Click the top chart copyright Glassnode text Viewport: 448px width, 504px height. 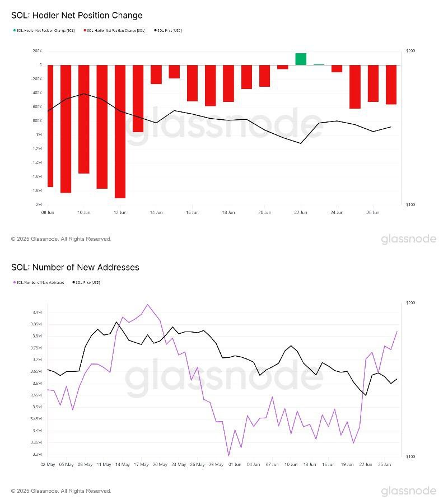click(61, 239)
